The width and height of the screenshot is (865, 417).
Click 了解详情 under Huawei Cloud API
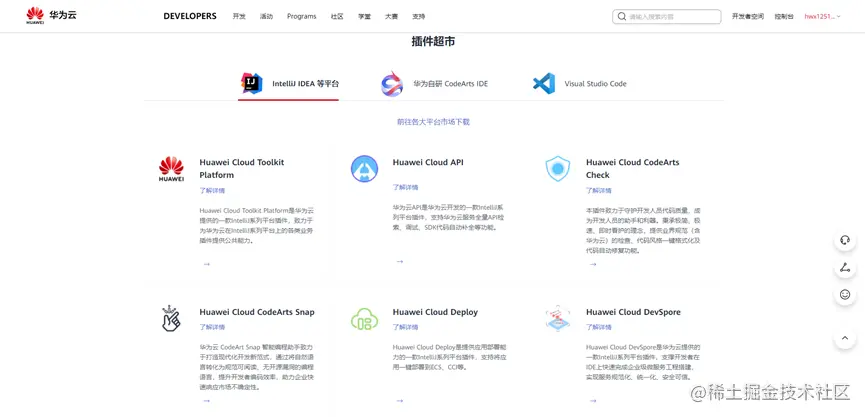[405, 187]
